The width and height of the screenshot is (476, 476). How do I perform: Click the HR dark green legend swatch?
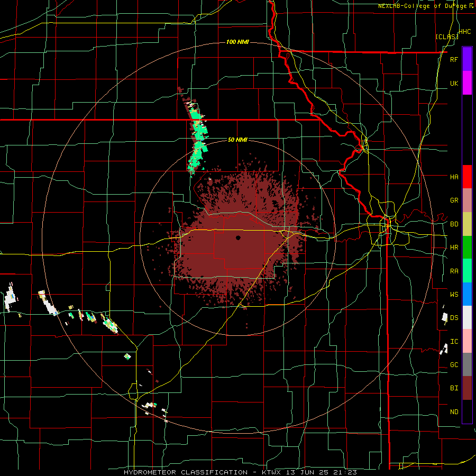pos(467,247)
